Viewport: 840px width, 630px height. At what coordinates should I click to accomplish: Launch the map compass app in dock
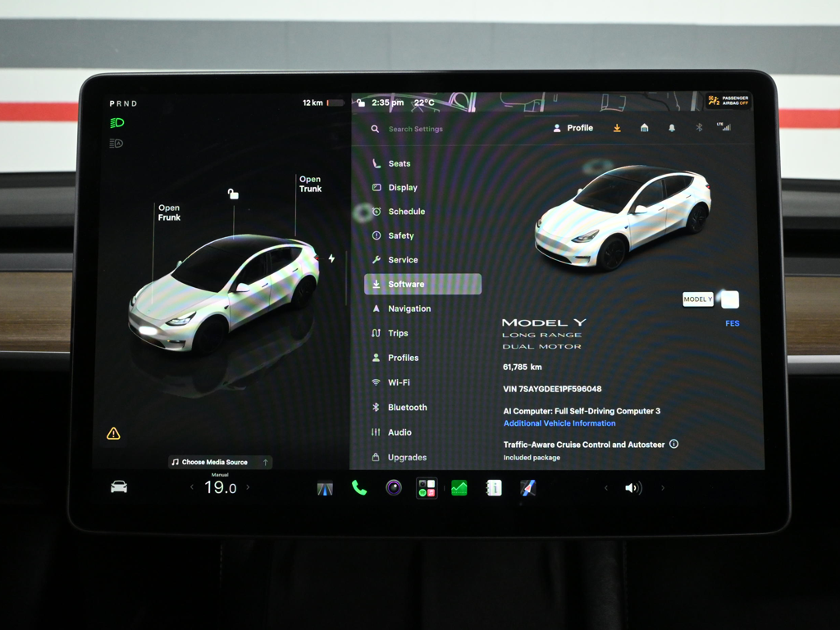point(528,487)
